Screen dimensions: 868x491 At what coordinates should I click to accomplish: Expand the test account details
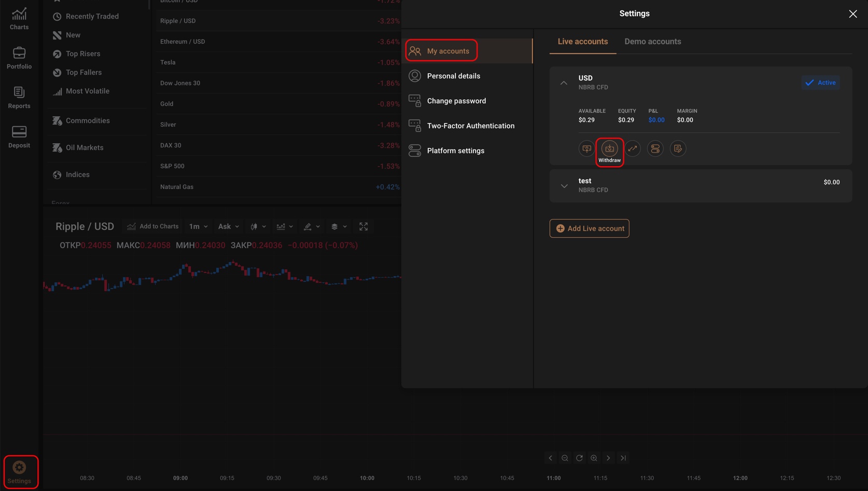click(x=564, y=186)
